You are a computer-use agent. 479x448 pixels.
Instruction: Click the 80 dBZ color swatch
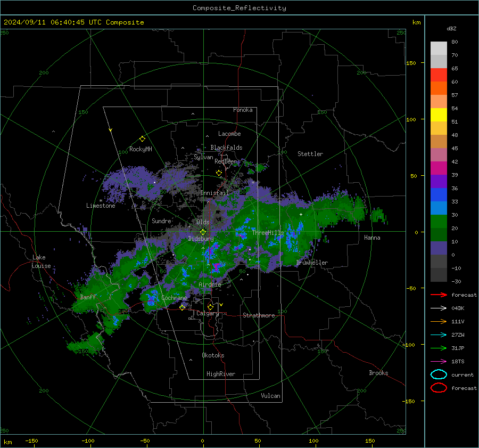coord(439,48)
